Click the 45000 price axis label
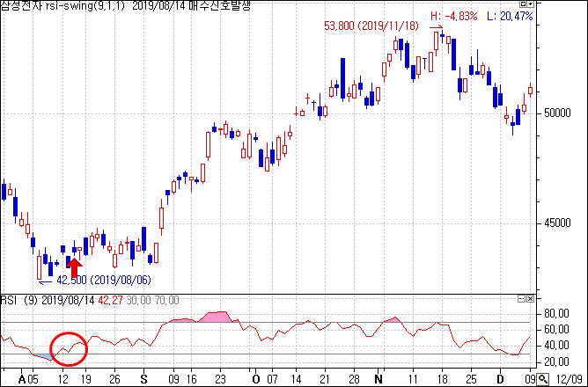 [557, 223]
